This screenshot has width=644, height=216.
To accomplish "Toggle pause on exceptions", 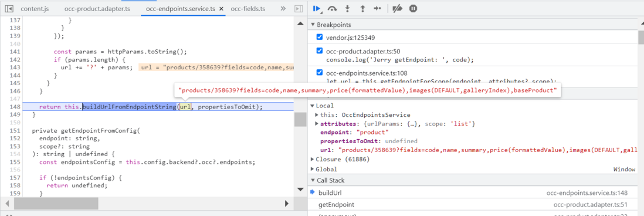I will 413,8.
